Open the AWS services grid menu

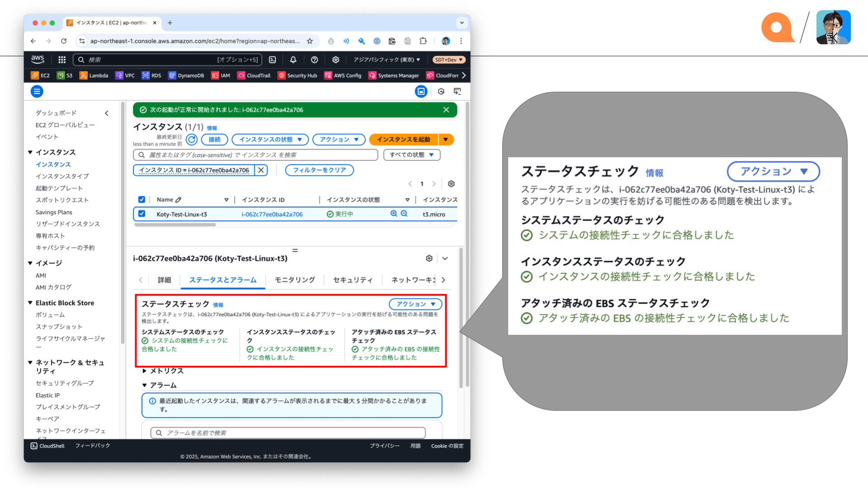click(x=62, y=60)
